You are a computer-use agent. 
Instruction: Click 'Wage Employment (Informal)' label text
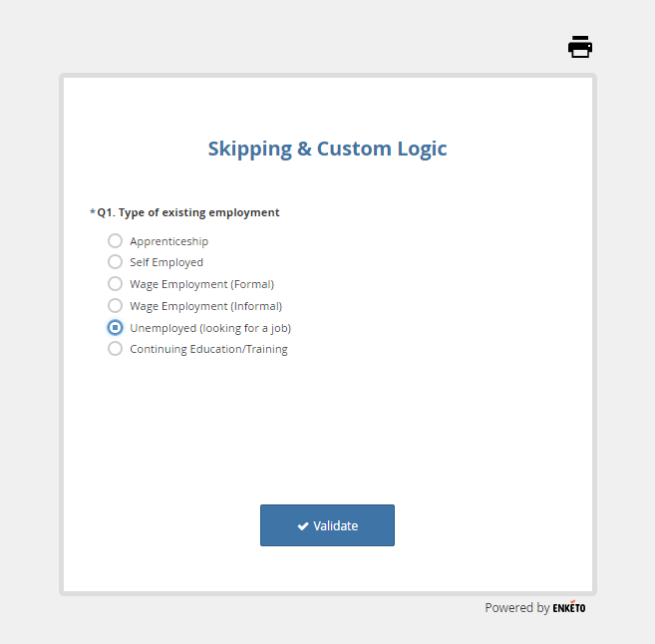coord(205,306)
